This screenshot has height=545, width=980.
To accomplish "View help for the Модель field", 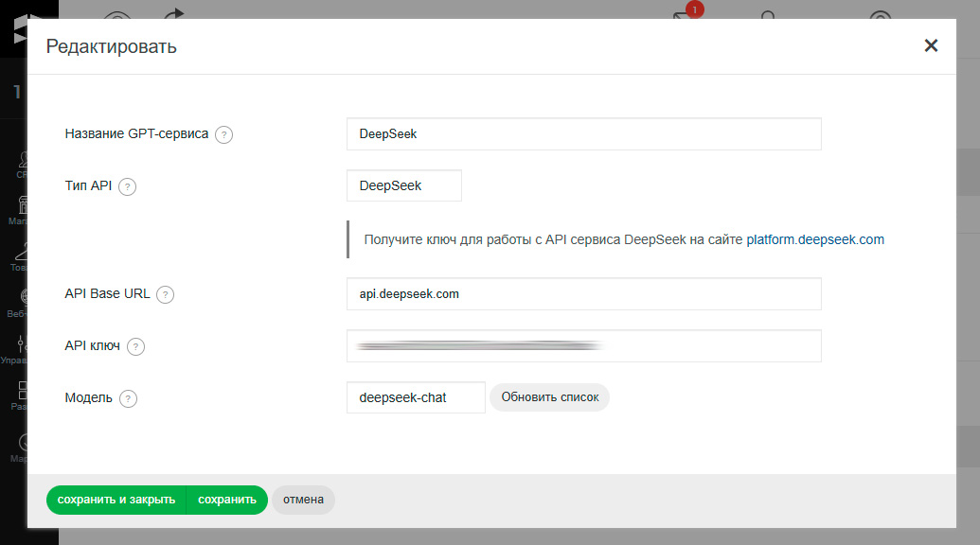I will point(128,398).
